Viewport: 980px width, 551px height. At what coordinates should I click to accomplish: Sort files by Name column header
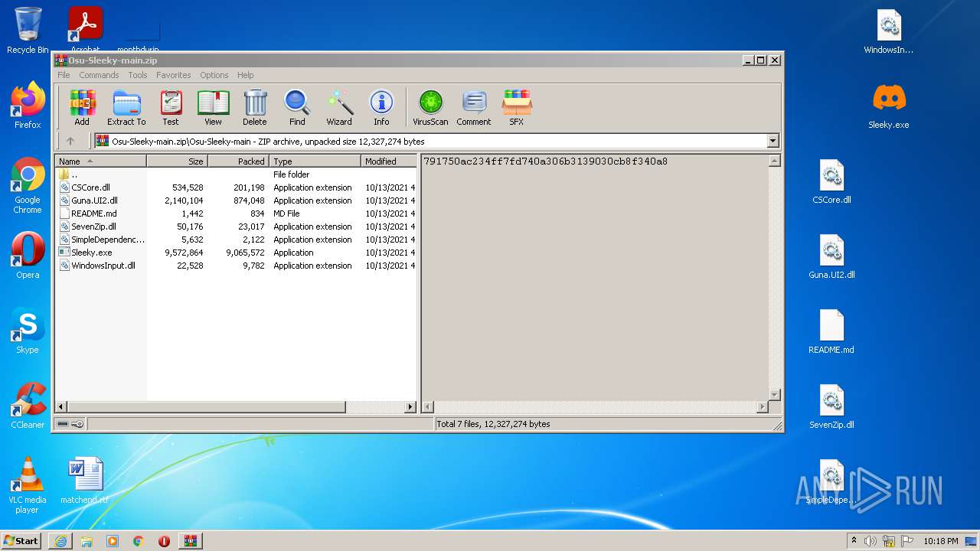pyautogui.click(x=100, y=161)
